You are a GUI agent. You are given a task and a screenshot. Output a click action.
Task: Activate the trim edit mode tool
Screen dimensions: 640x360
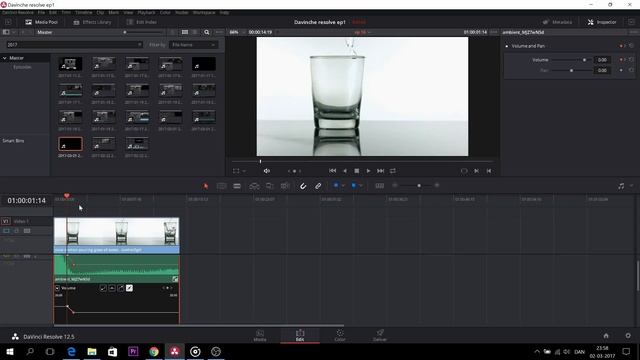coord(222,186)
